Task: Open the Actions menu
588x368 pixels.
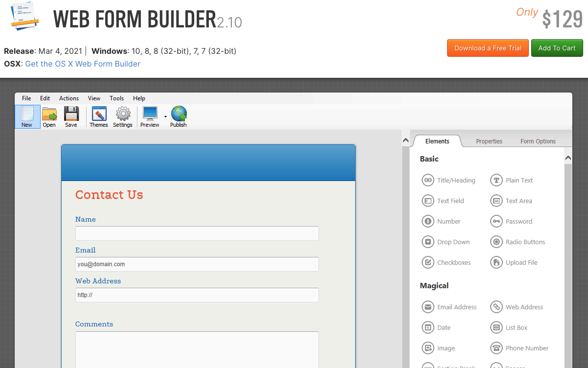Action: [69, 98]
